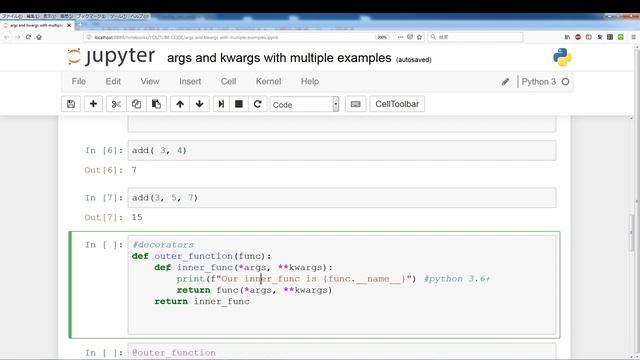Click the 'return inner_func' code line
The image size is (640, 360).
[202, 301]
